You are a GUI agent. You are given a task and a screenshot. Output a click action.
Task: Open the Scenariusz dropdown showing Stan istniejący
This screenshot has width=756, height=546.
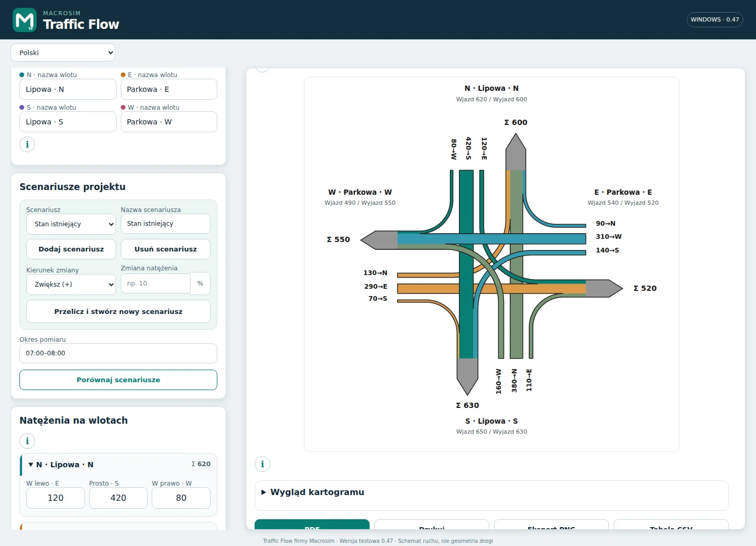coord(71,224)
